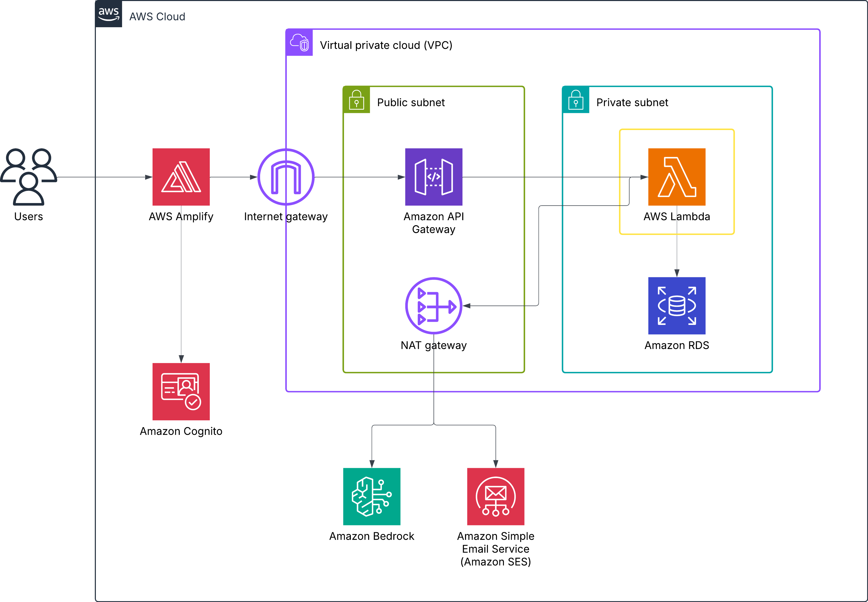The width and height of the screenshot is (868, 602).
Task: Click the Internet gateway icon
Action: click(286, 177)
